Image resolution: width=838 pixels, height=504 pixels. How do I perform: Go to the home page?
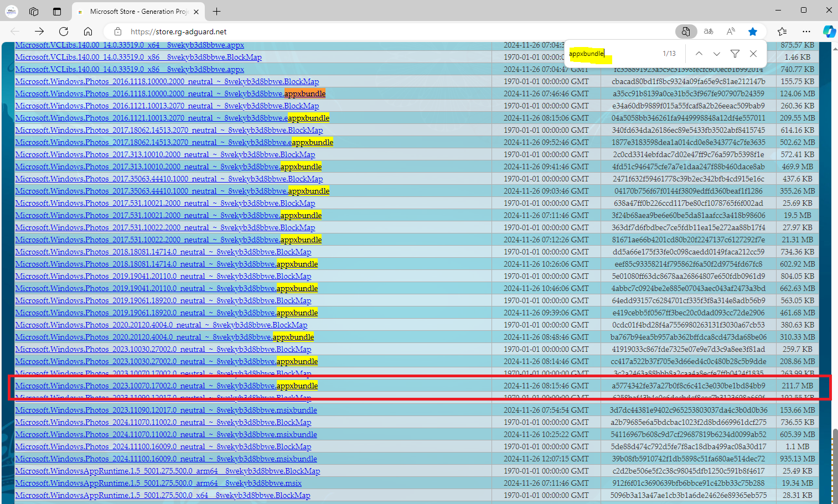coord(88,32)
